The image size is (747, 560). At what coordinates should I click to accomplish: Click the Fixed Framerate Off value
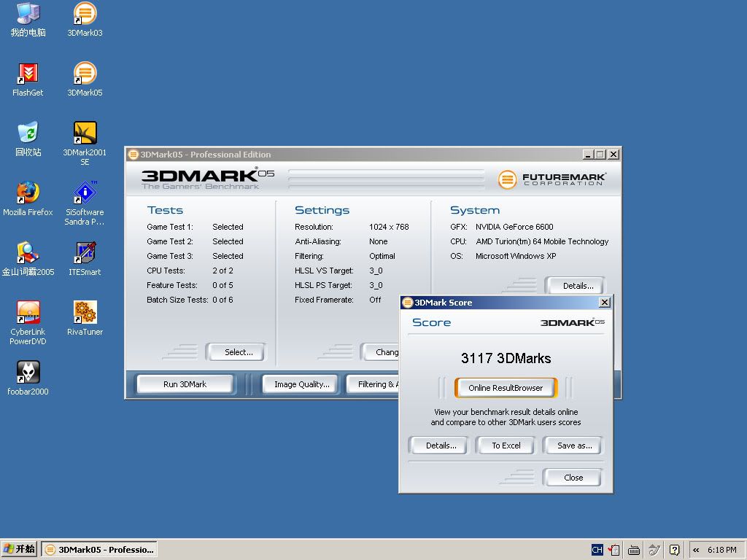tap(375, 300)
